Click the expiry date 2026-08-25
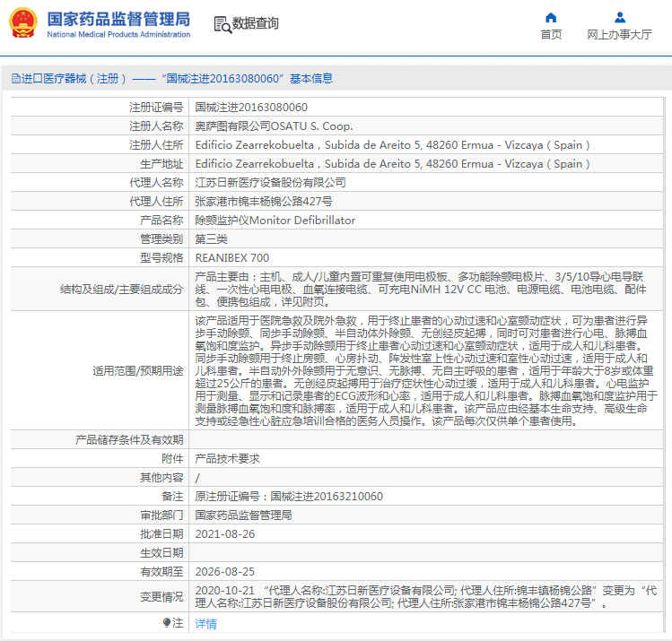Viewport: 672px width, 641px height. click(224, 571)
